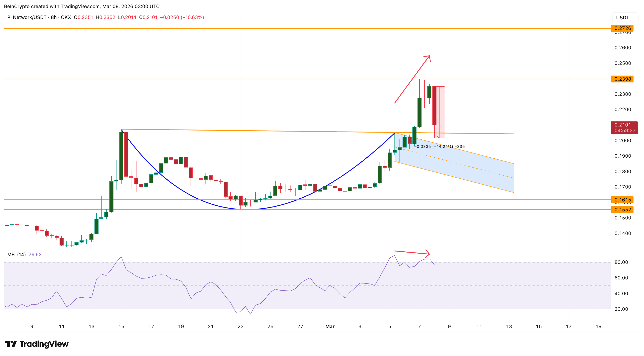Viewport: 644px width, 356px height.
Task: Click the Mar date on time axis
Action: (x=330, y=326)
